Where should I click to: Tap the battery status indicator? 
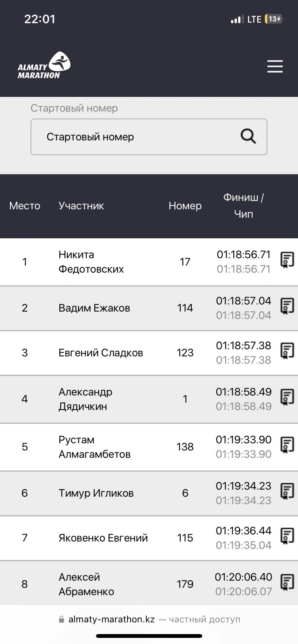274,19
